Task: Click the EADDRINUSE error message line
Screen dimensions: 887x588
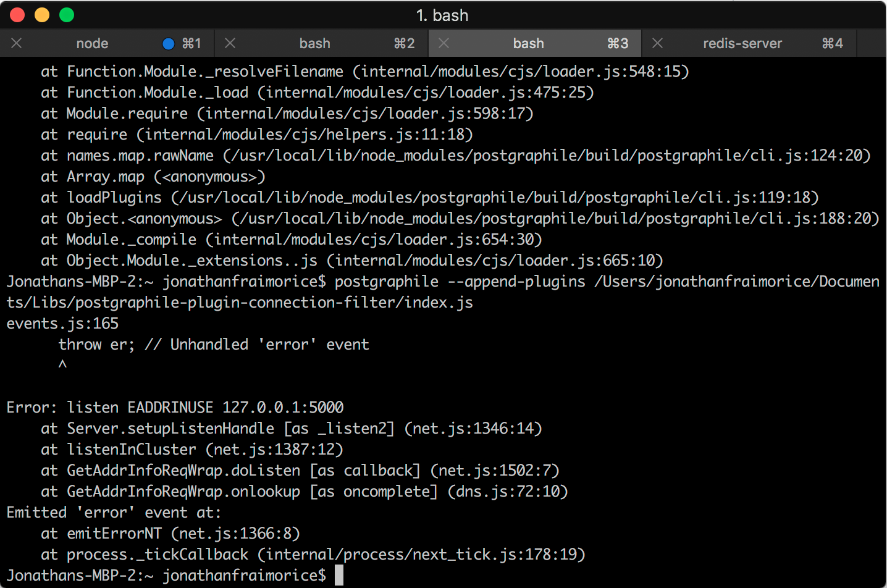Action: [175, 407]
